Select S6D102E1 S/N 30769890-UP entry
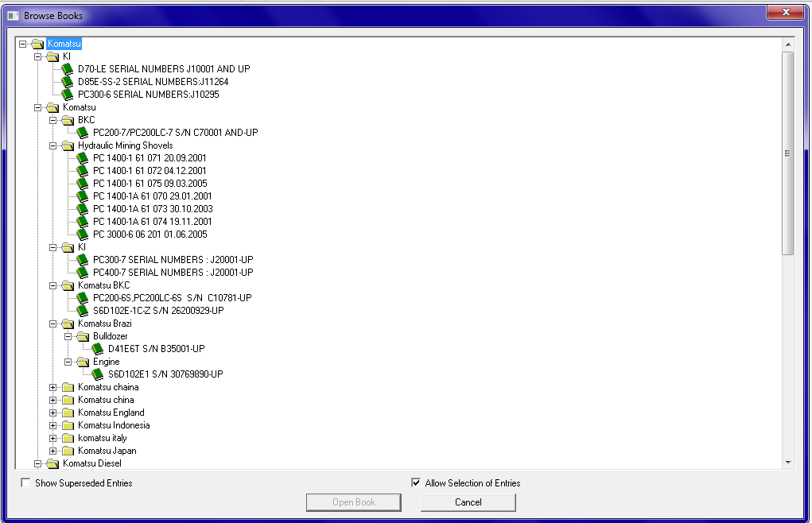 click(x=165, y=374)
